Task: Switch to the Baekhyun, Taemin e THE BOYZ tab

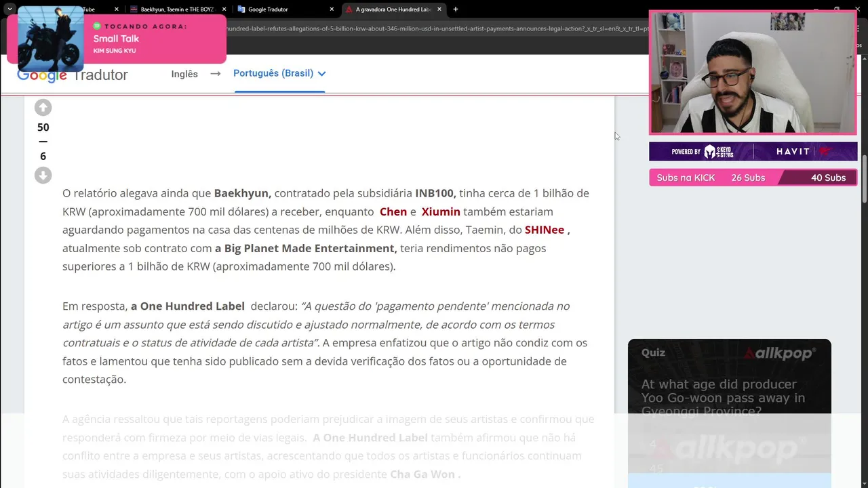Action: coord(176,9)
